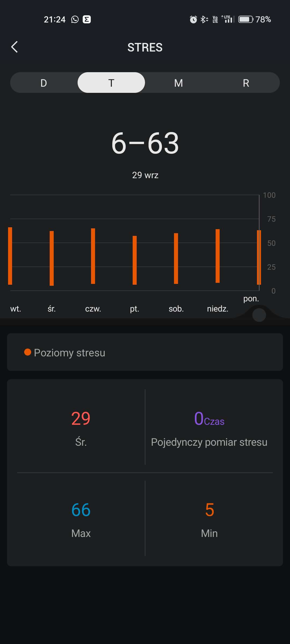Switch to the M (month) tab

point(179,83)
